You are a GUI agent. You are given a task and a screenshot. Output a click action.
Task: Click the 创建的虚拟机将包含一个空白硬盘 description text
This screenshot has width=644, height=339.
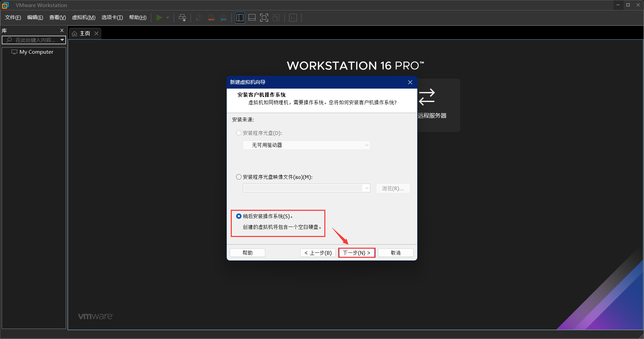pyautogui.click(x=282, y=227)
